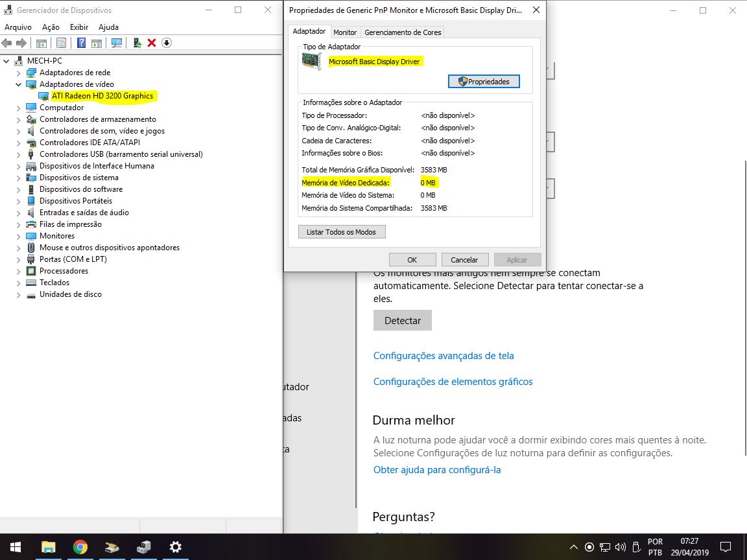The image size is (747, 560).
Task: Click the POR PTB language indicator
Action: [655, 546]
